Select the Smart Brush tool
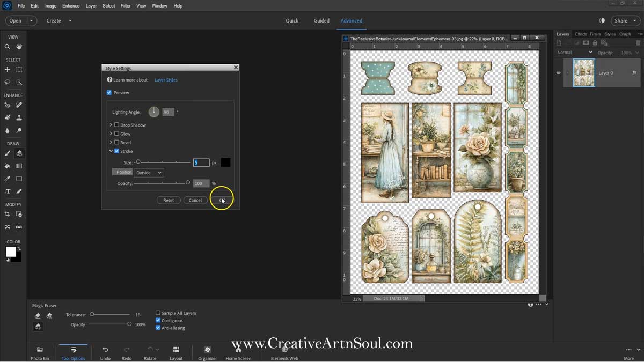 (x=8, y=117)
